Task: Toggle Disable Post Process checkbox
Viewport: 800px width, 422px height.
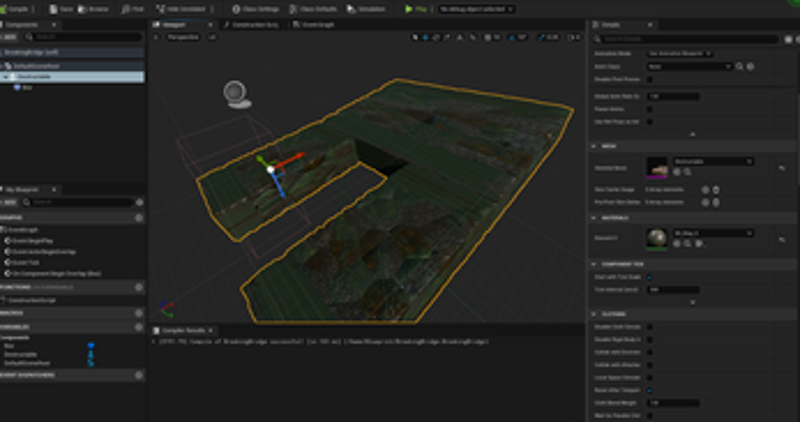Action: tap(649, 79)
